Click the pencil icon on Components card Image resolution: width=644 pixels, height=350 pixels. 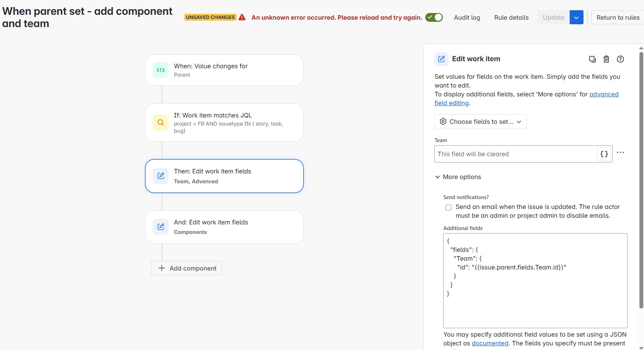pos(161,227)
